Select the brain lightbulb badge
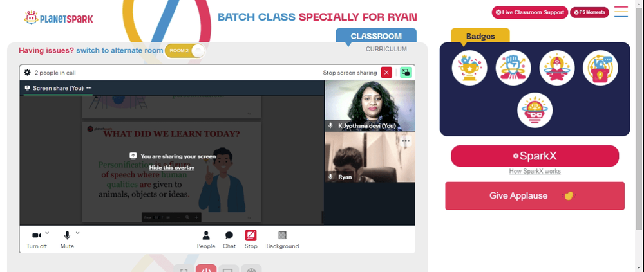 click(x=535, y=110)
